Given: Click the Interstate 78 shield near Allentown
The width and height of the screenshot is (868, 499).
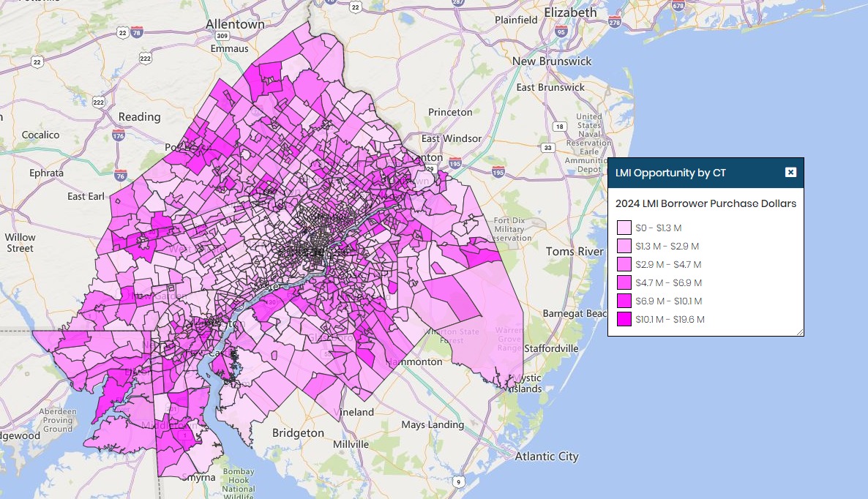Looking at the screenshot, I should [x=137, y=32].
